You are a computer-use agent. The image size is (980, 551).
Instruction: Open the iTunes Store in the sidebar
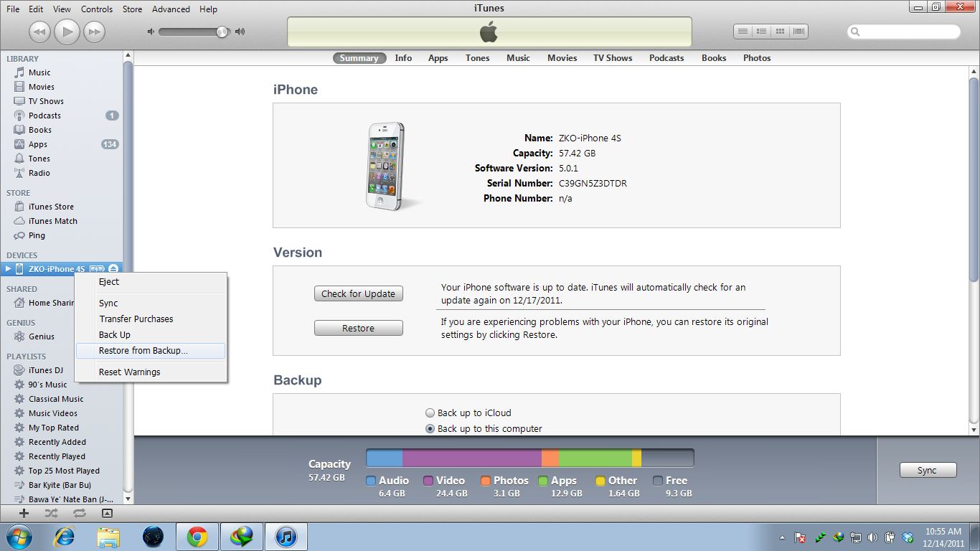coord(50,207)
